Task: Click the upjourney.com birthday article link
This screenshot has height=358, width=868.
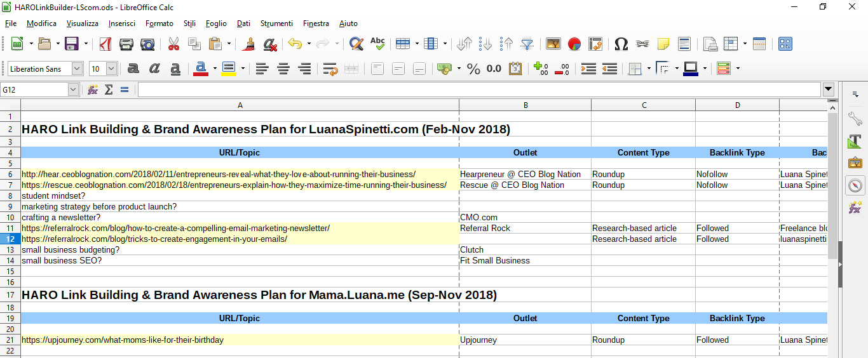Action: 123,340
